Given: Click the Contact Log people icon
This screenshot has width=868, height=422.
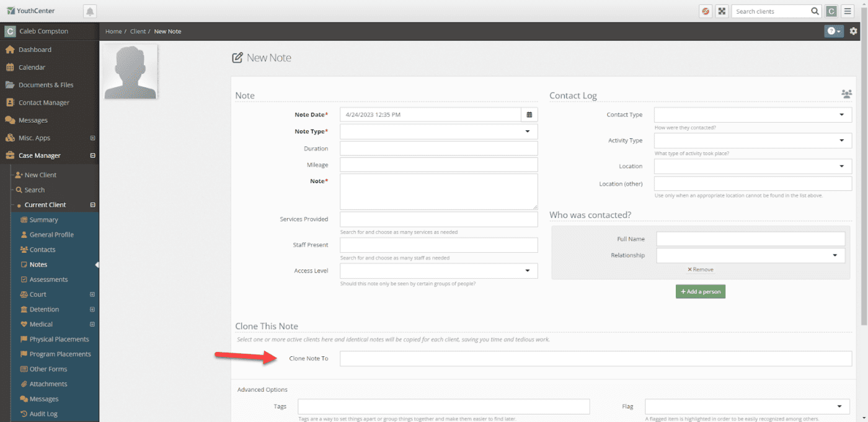Looking at the screenshot, I should tap(846, 94).
